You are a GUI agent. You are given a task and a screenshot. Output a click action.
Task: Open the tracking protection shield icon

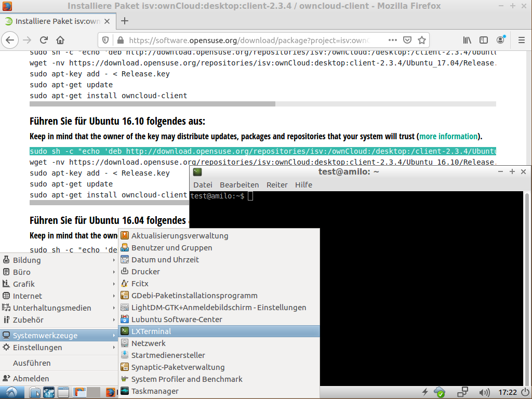[x=105, y=41]
